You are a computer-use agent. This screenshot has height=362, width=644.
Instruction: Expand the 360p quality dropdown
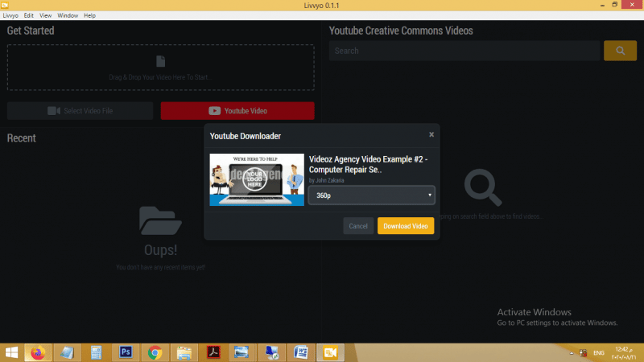371,195
